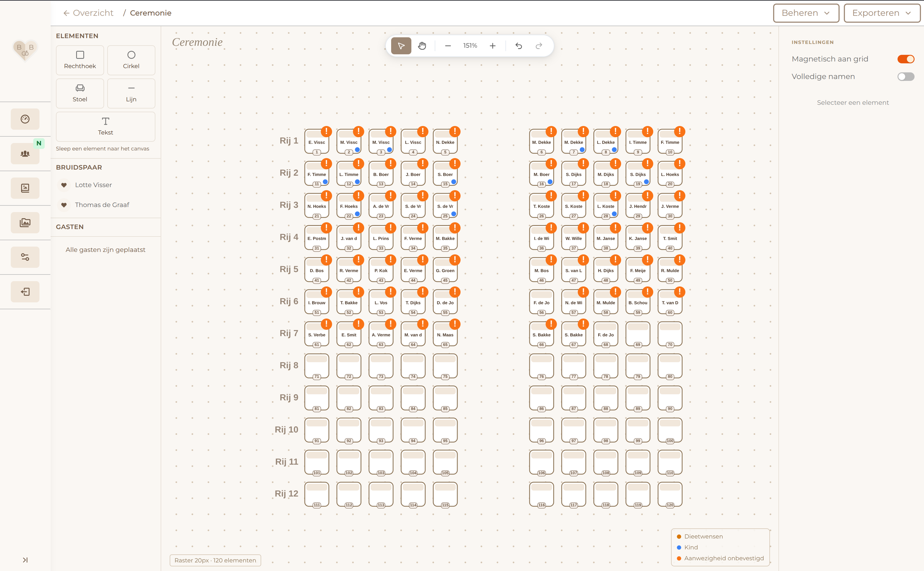The width and height of the screenshot is (924, 571).
Task: Select the pointer selection tool
Action: [401, 46]
